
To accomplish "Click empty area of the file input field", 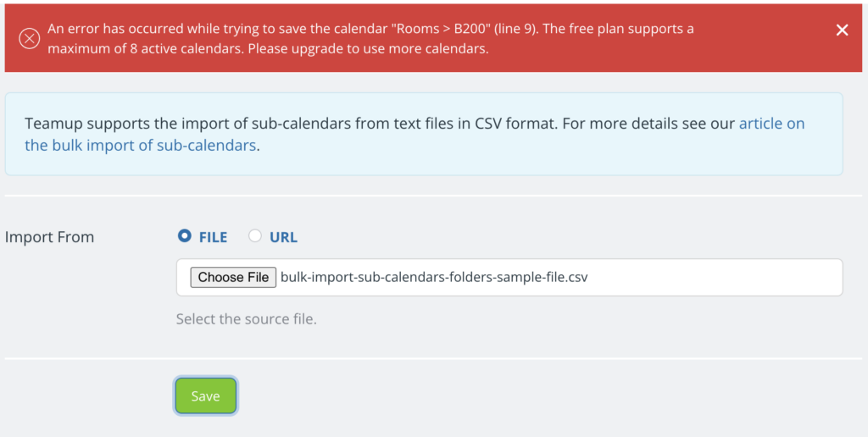I will point(714,277).
